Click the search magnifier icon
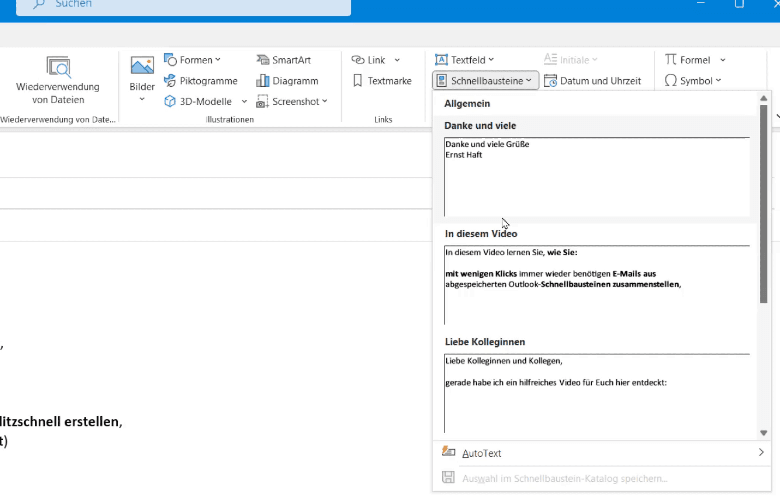 click(x=38, y=4)
